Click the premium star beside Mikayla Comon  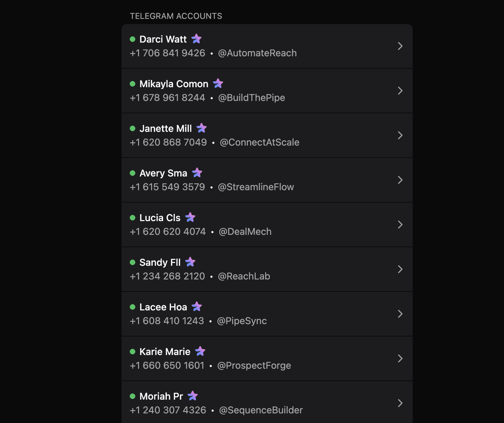click(219, 83)
